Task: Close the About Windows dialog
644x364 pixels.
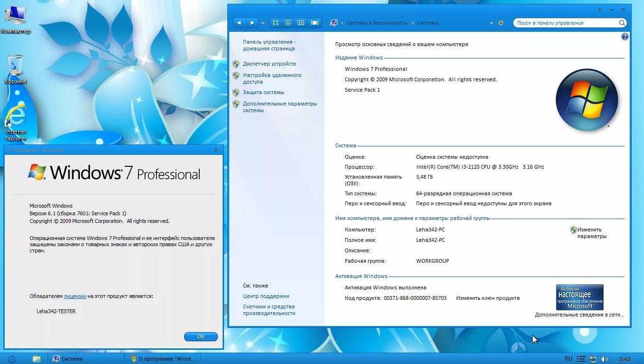Action: pyautogui.click(x=215, y=150)
